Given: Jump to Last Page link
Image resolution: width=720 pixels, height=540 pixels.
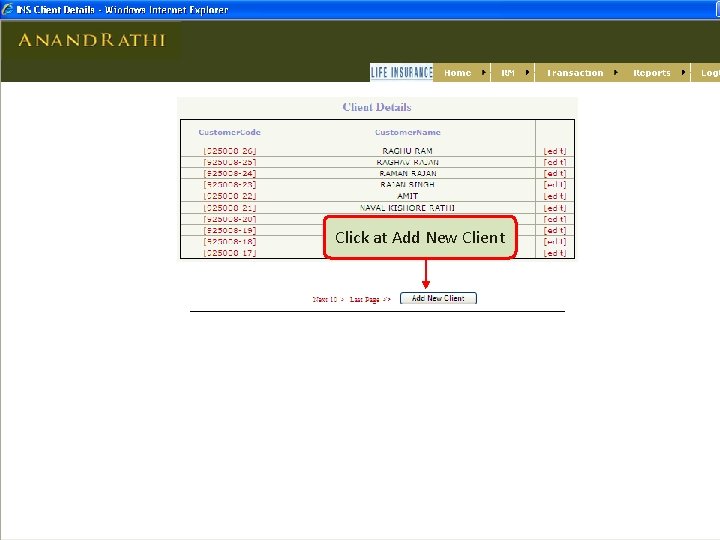Looking at the screenshot, I should coord(370,299).
